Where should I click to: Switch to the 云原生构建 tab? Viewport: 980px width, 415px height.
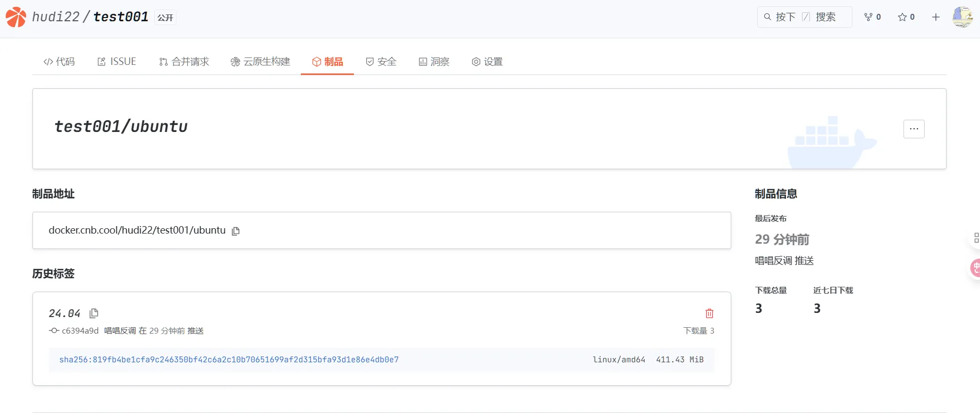(260, 62)
